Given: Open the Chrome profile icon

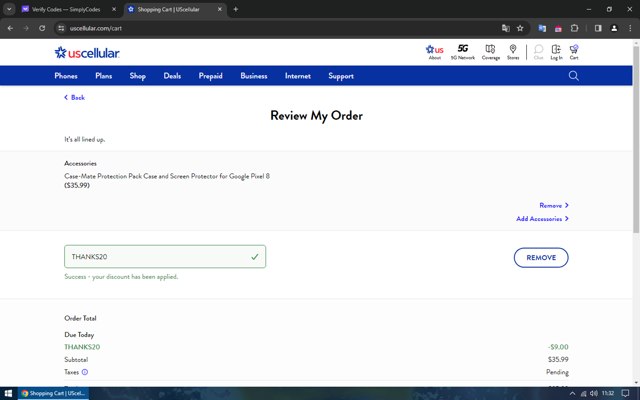Looking at the screenshot, I should [x=614, y=28].
